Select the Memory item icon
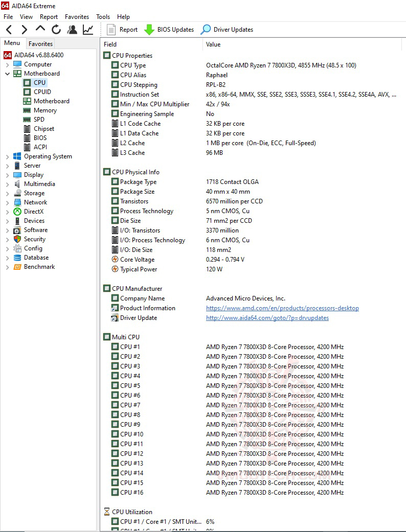Viewport: 406px width, 532px height. 27,110
